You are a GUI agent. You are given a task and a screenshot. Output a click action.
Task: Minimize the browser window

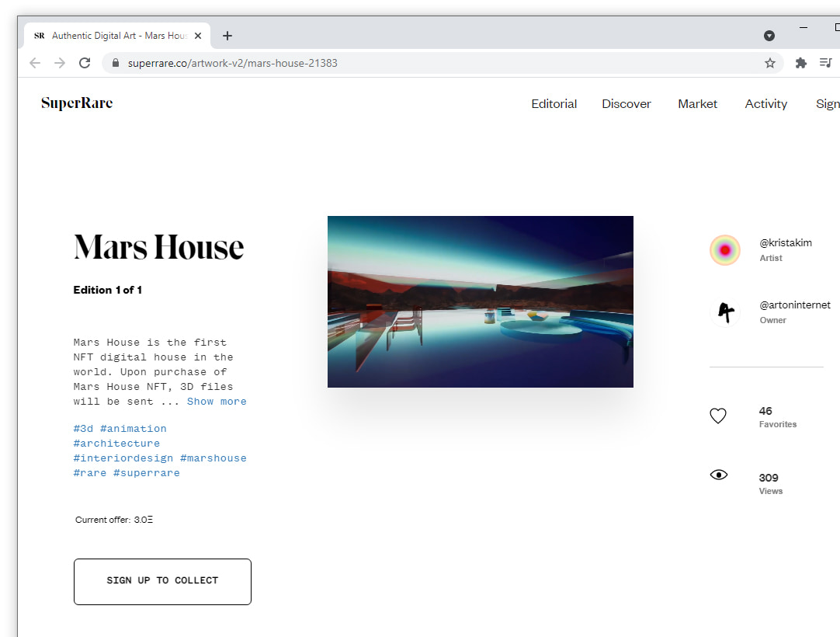coord(803,27)
